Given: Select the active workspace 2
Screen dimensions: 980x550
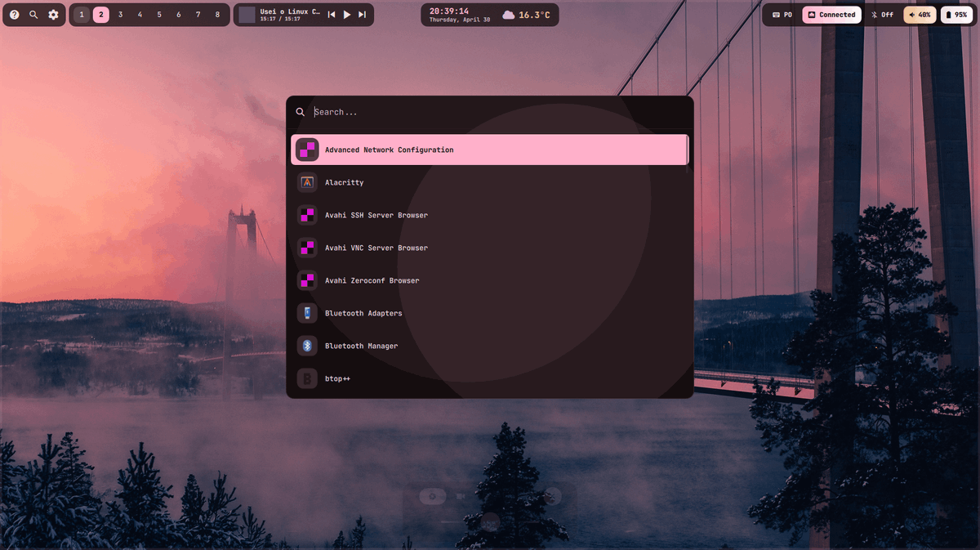Looking at the screenshot, I should (x=101, y=15).
